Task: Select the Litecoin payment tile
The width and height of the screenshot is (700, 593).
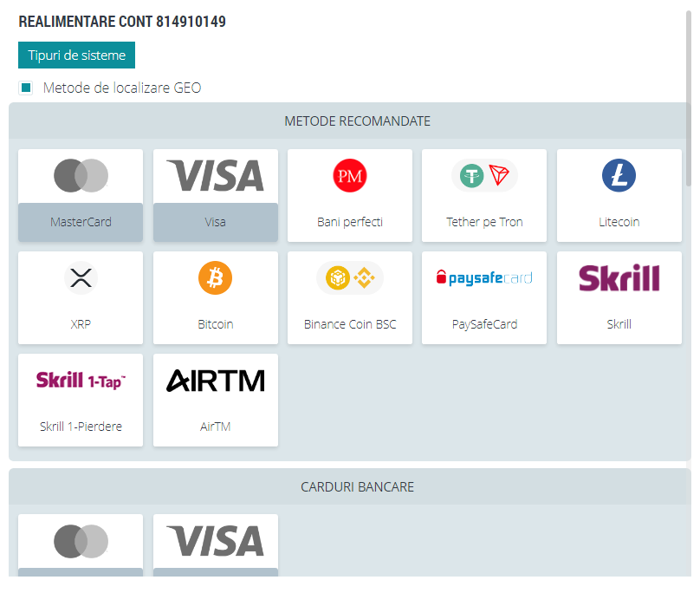Action: tap(619, 195)
